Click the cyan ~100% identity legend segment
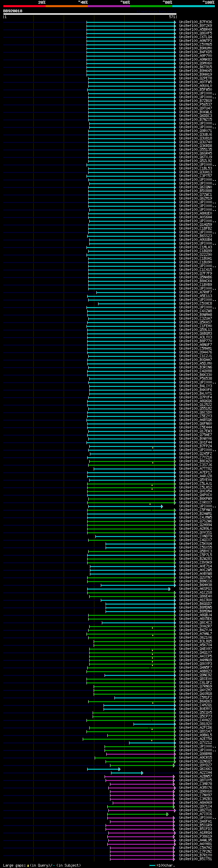218x868 pixels. 193,6
